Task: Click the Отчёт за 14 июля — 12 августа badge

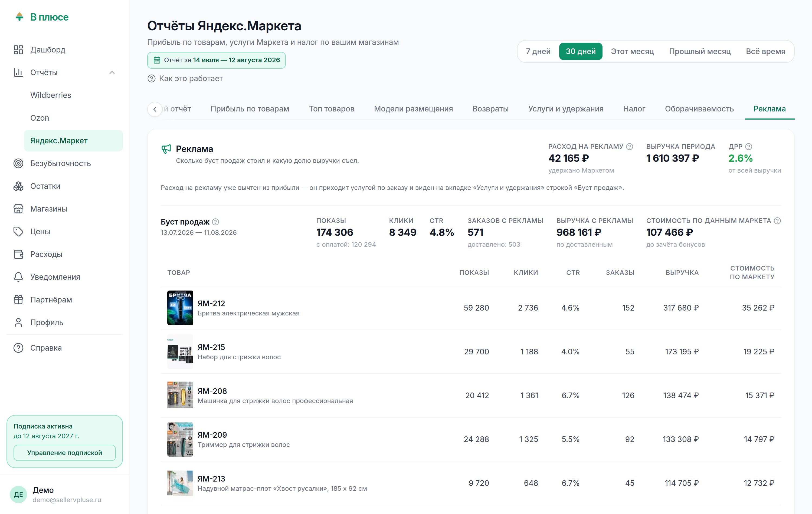Action: click(217, 60)
